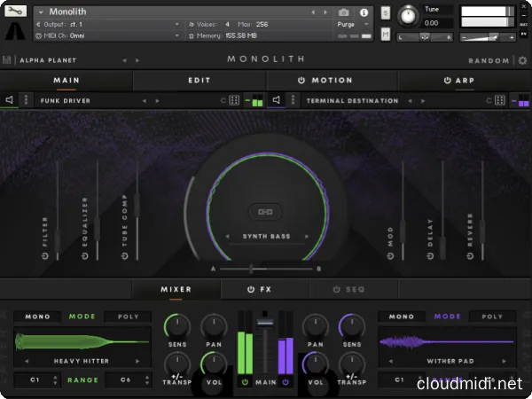Solo the instrument with the S button

coord(386,13)
